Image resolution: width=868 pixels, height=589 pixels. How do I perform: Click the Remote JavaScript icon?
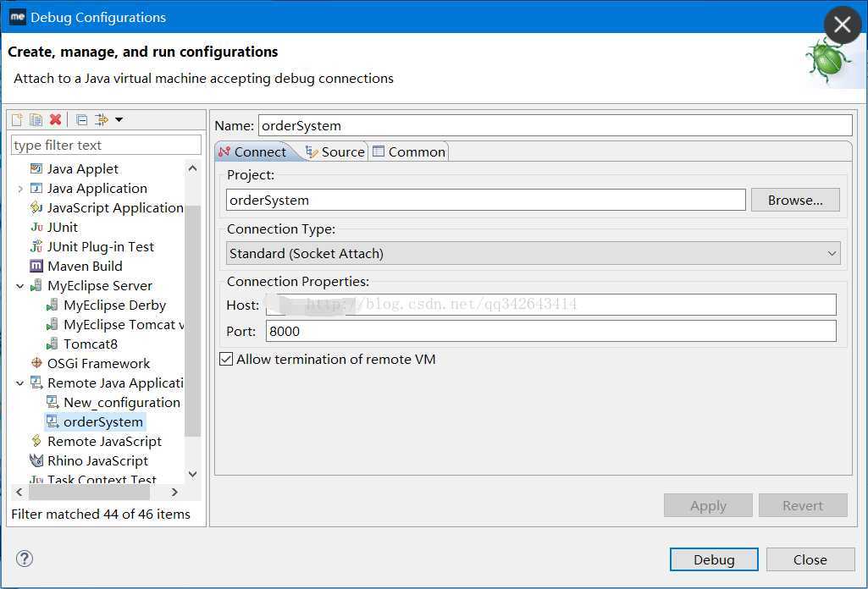click(x=36, y=441)
